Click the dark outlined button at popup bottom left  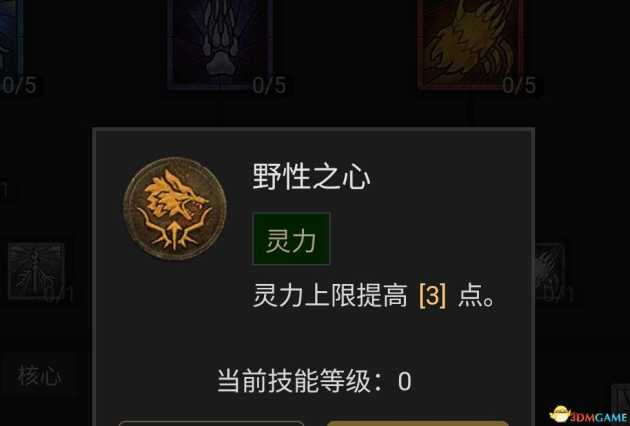click(211, 424)
